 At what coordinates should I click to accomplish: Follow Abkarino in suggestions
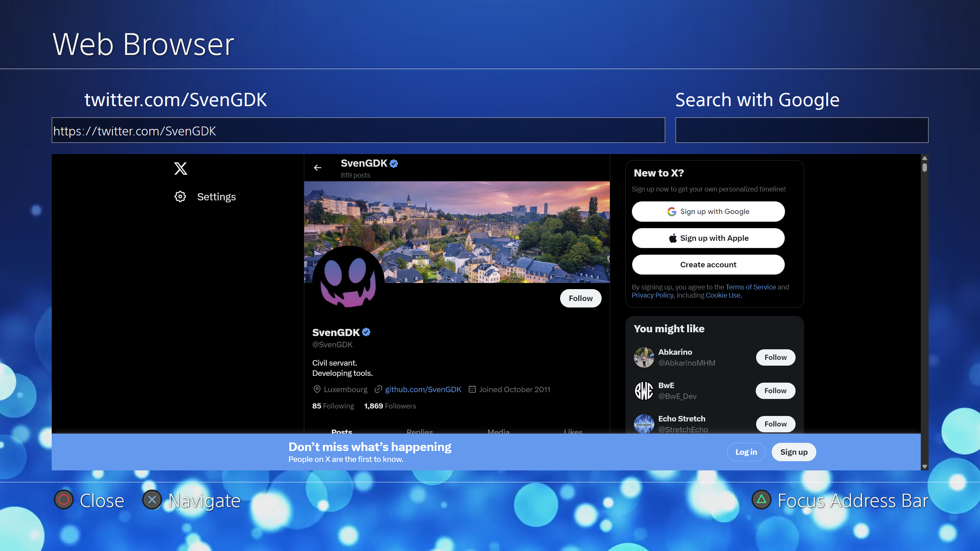click(x=775, y=357)
